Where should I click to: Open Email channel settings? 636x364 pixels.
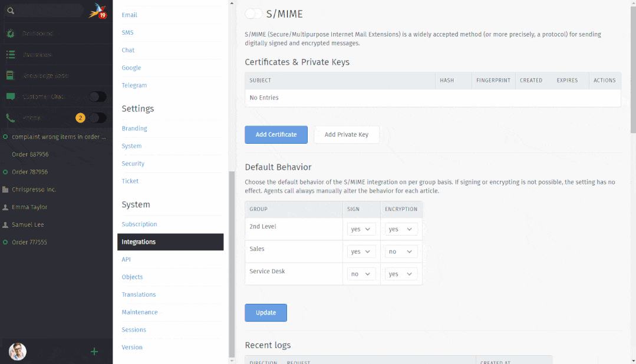click(x=130, y=15)
